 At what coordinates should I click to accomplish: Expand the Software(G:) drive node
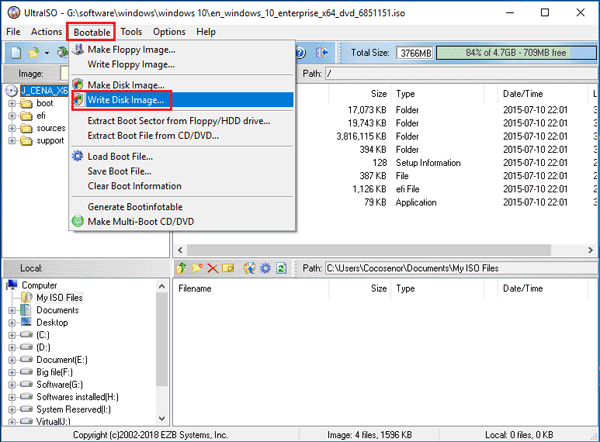point(12,385)
